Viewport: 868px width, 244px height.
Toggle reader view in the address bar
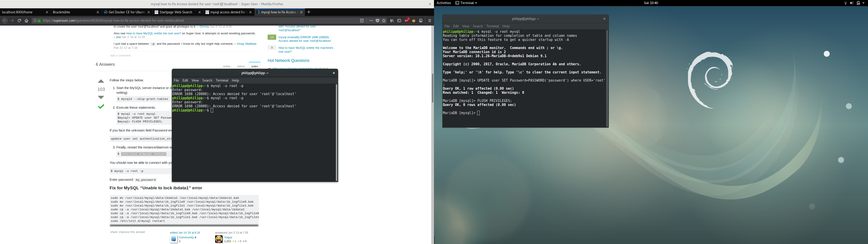point(362,21)
